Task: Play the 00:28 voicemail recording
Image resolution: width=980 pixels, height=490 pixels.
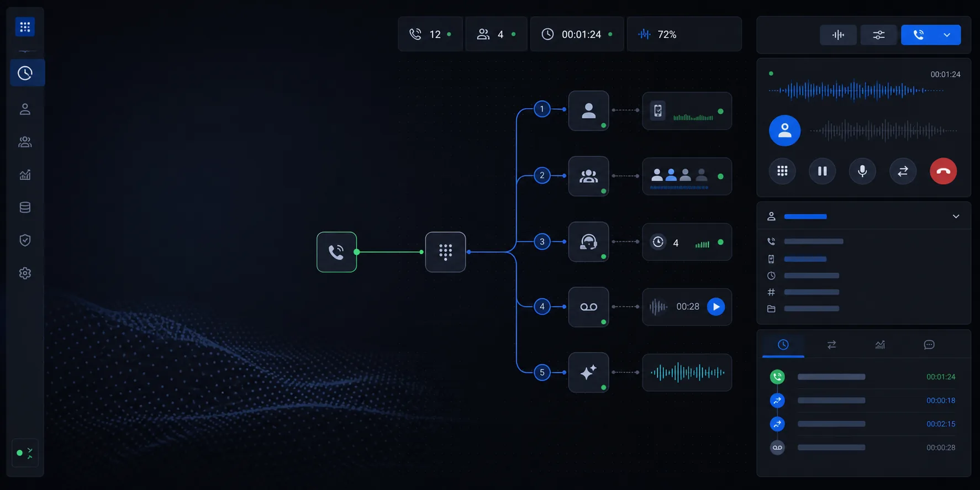Action: coord(716,307)
